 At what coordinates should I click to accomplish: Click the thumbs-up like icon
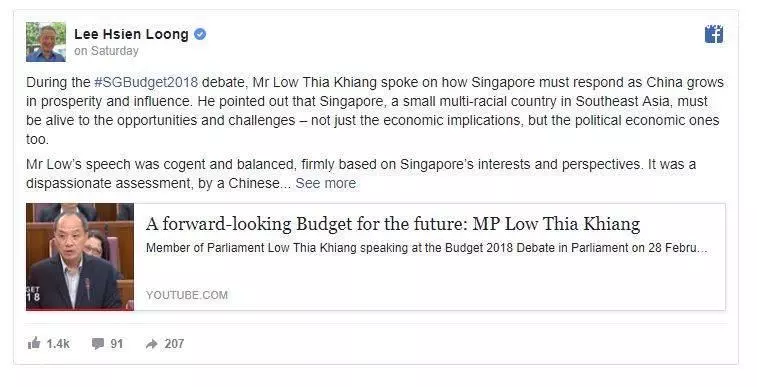34,344
